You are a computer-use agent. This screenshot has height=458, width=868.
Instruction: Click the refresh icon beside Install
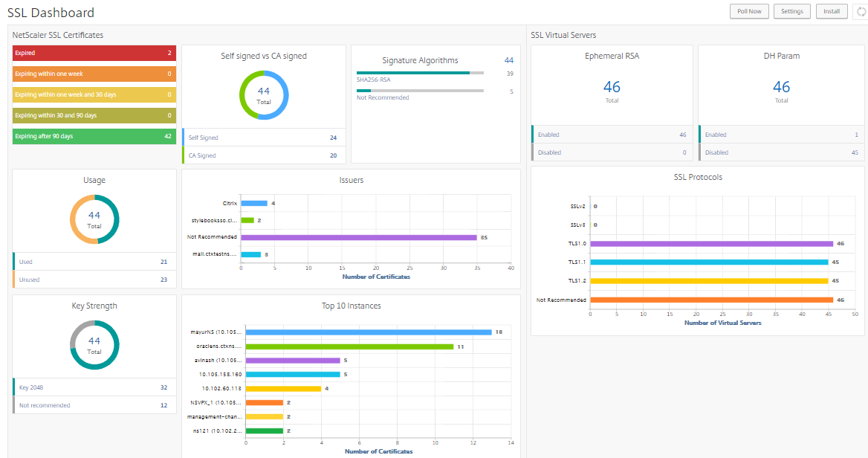coord(861,11)
